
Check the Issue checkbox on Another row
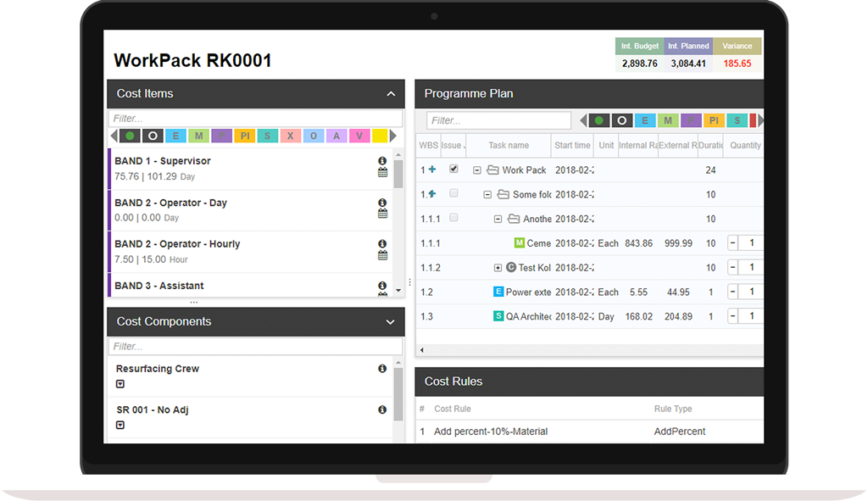(453, 218)
